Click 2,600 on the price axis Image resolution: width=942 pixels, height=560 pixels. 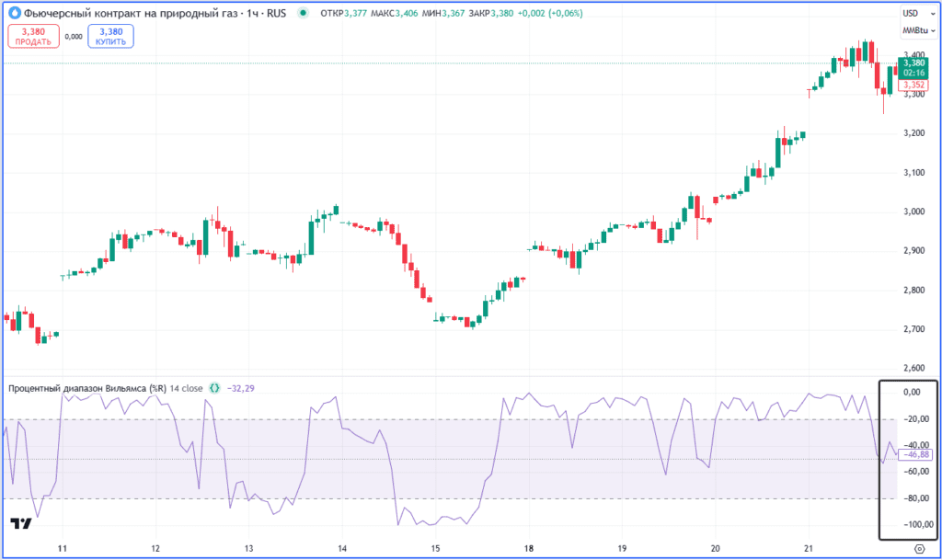913,369
